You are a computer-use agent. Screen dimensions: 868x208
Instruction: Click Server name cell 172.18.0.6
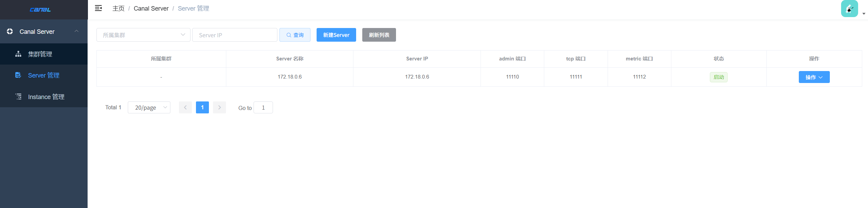click(x=290, y=77)
